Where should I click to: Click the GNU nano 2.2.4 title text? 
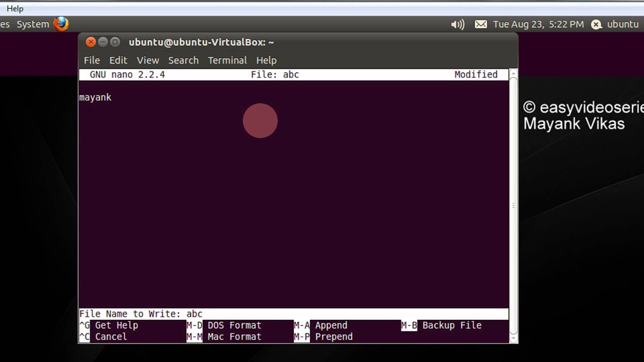[x=127, y=74]
